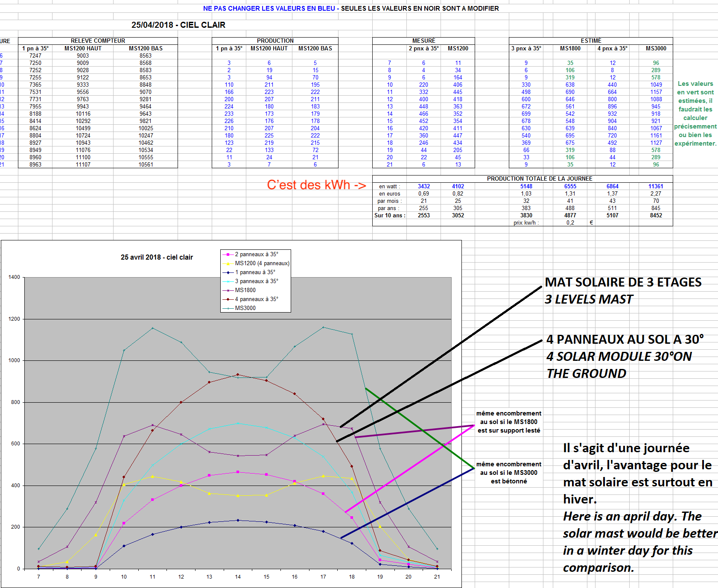Select the daily total cell 5148
Viewport: 718px width, 588px height.
[526, 186]
